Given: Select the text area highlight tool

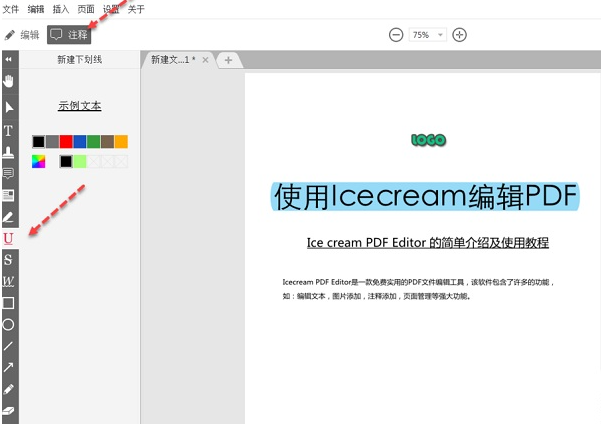Looking at the screenshot, I should pyautogui.click(x=8, y=196).
